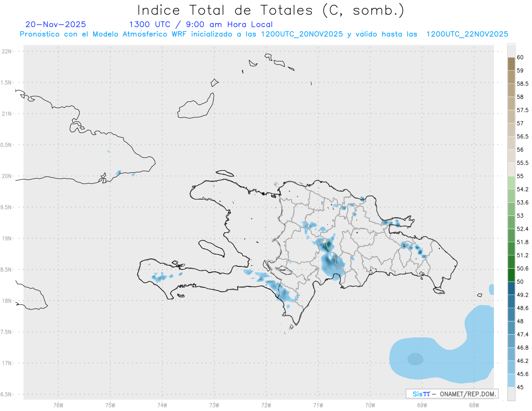Click "1300 UTC / 9:00 am Hora Local"
532x411 pixels.
coord(201,24)
